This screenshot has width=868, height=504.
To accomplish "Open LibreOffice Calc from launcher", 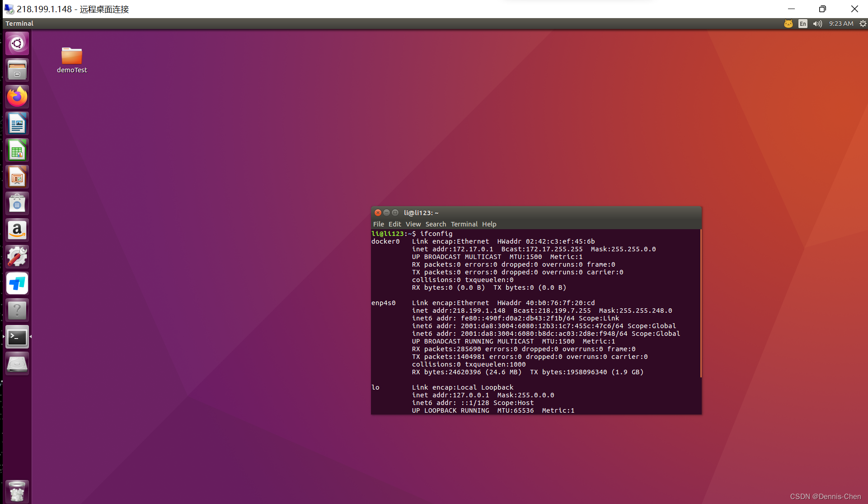I will coord(17,150).
